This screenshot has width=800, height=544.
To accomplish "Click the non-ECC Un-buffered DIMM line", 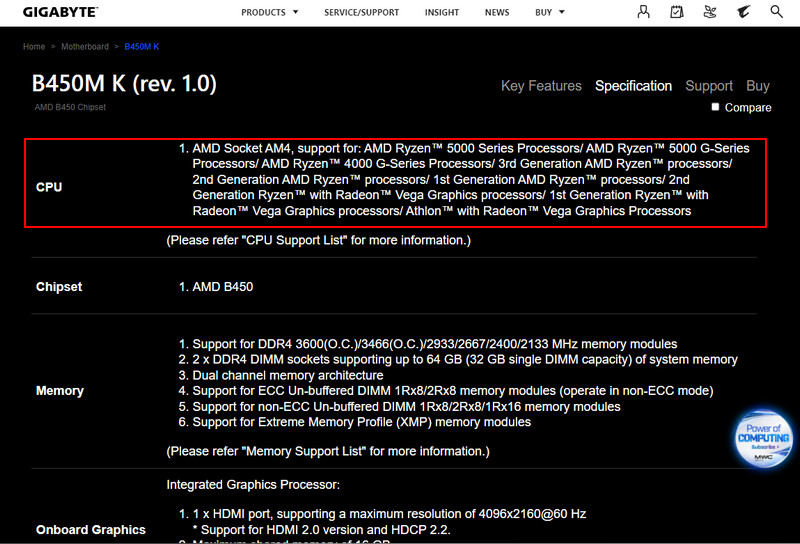I will [x=399, y=407].
